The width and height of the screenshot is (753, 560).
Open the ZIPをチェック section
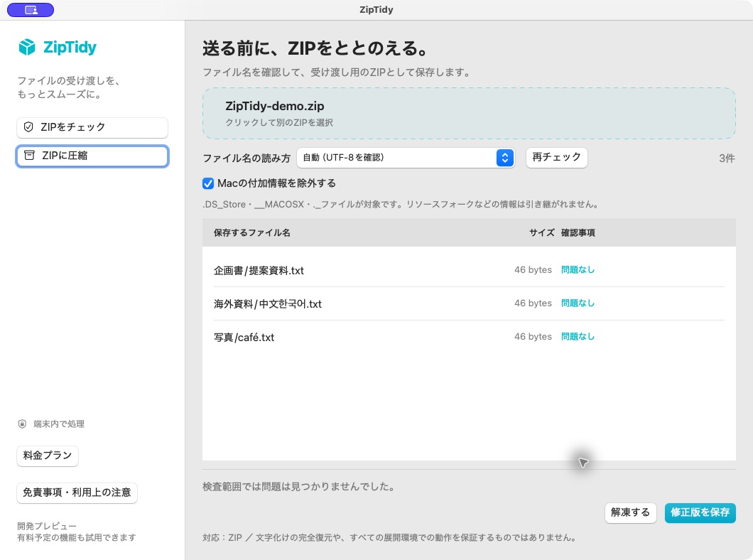[92, 127]
